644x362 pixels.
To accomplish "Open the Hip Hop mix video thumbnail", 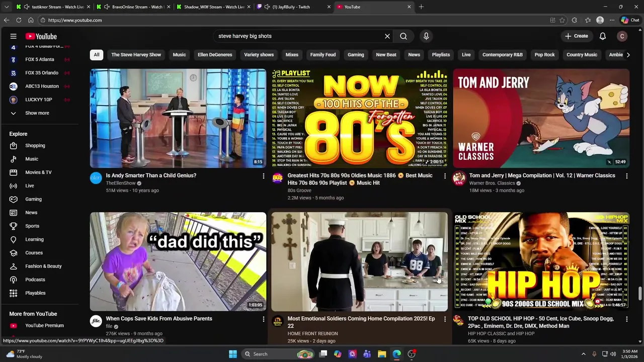I will (x=541, y=261).
